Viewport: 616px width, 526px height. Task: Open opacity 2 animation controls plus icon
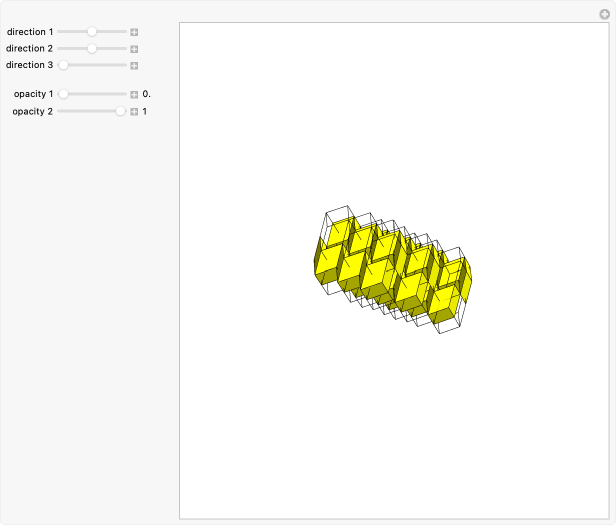[134, 111]
